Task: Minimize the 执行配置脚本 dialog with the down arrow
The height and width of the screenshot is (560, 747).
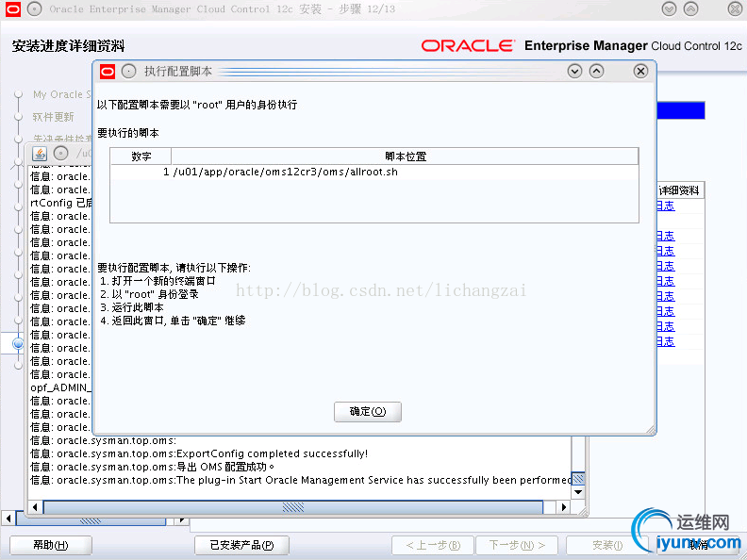Action: coord(574,72)
